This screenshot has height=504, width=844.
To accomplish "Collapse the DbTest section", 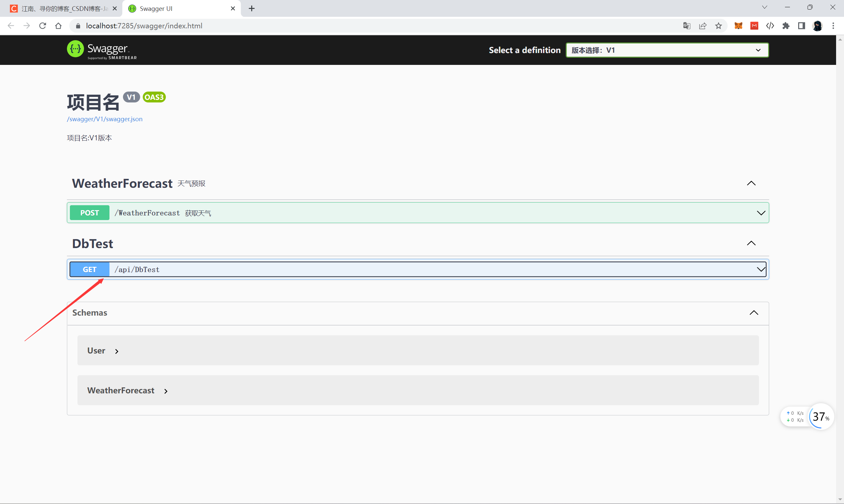I will point(751,243).
